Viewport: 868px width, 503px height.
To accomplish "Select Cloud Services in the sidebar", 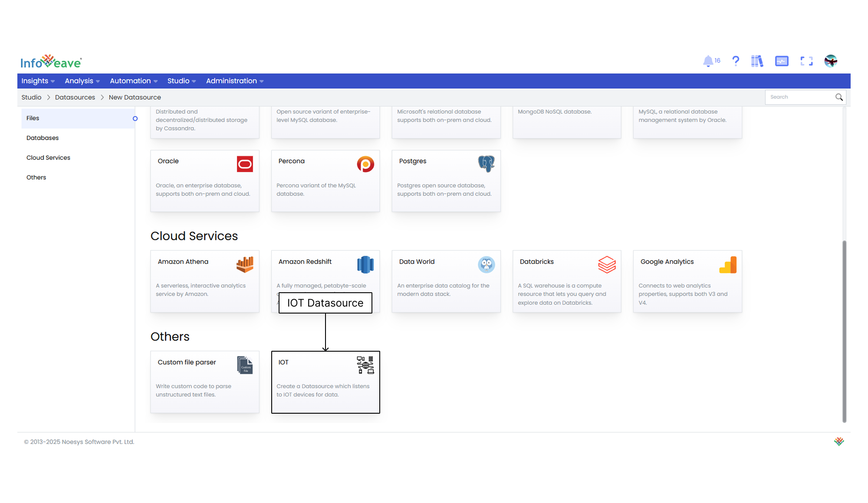I will coord(78,158).
